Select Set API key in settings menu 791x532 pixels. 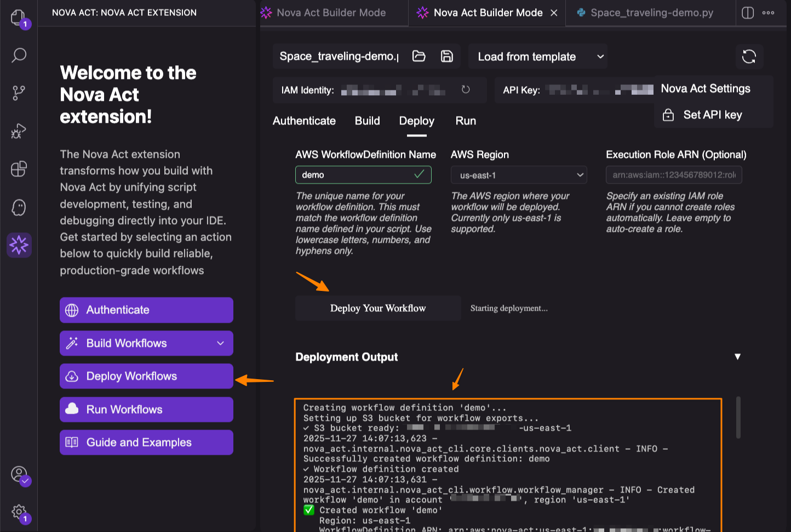tap(712, 115)
